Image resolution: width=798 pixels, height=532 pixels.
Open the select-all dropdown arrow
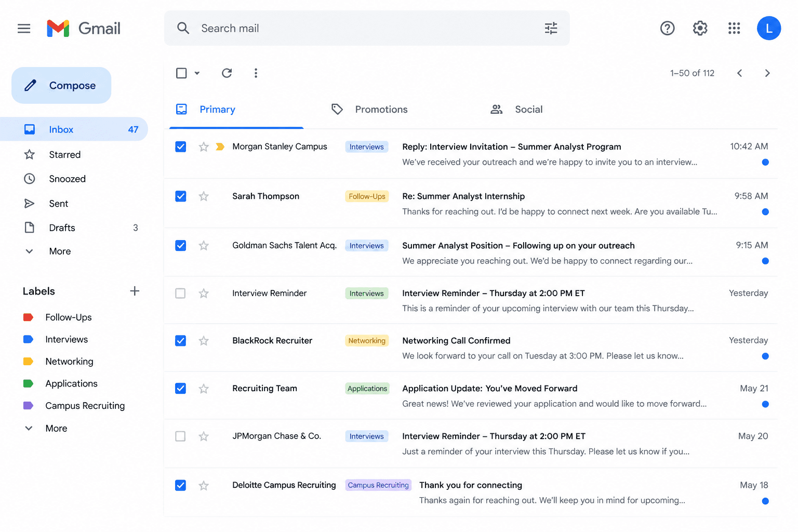coord(197,73)
